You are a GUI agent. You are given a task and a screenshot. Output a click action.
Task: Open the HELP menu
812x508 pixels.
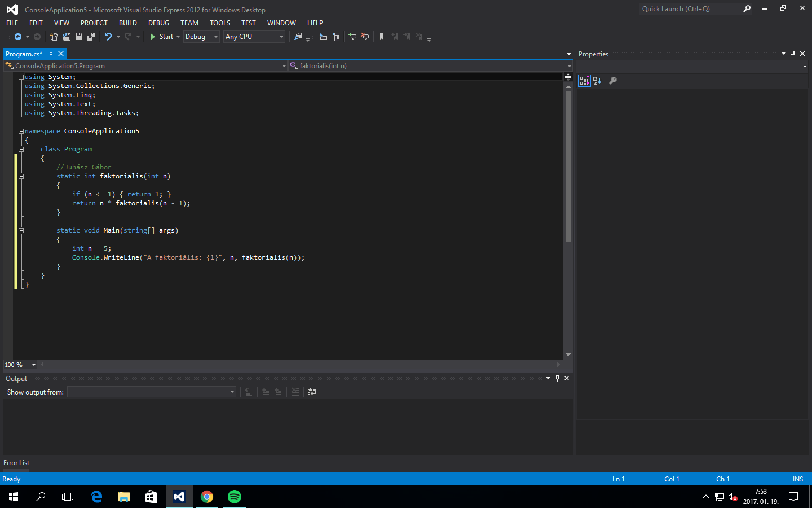[315, 23]
